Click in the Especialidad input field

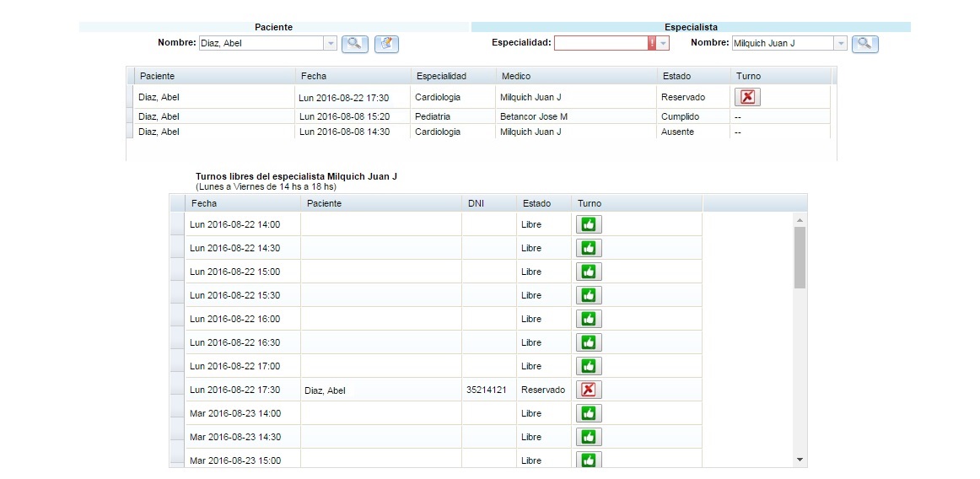click(x=600, y=43)
